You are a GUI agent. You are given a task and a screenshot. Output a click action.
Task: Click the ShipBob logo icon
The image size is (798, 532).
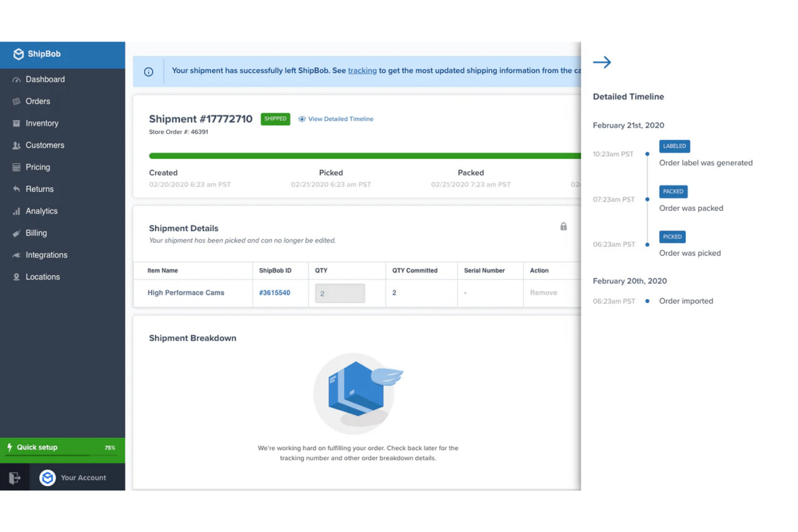pyautogui.click(x=18, y=54)
